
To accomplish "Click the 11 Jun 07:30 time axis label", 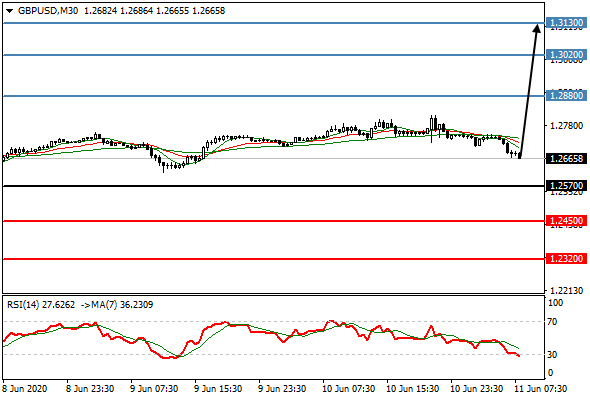I will point(541,389).
